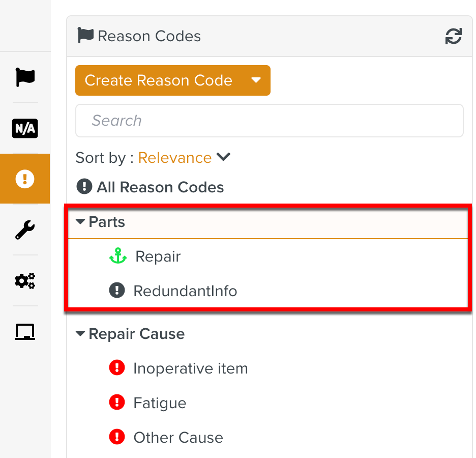Screen dimensions: 476x458
Task: Open Create Reason Code dropdown arrow
Action: [x=256, y=80]
